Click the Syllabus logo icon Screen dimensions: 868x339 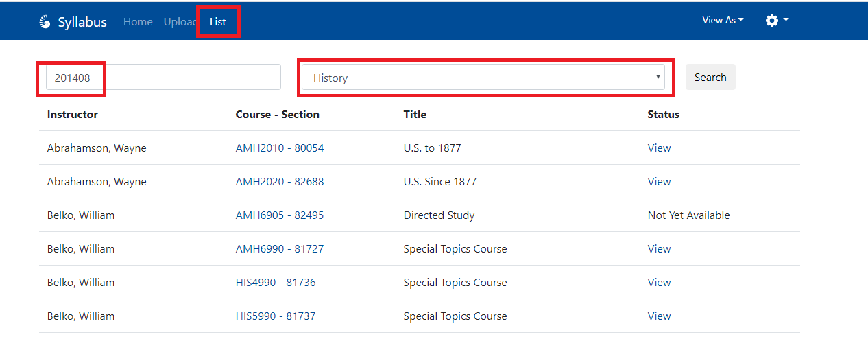point(45,22)
